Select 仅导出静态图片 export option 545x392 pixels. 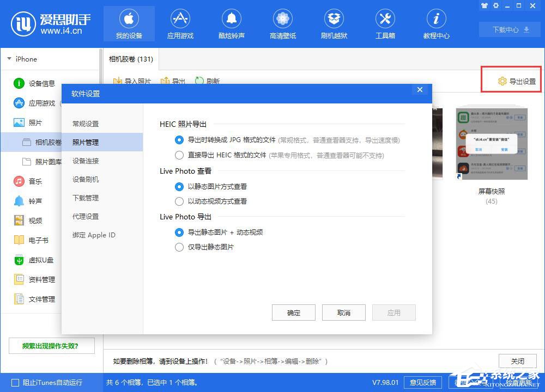[x=179, y=247]
